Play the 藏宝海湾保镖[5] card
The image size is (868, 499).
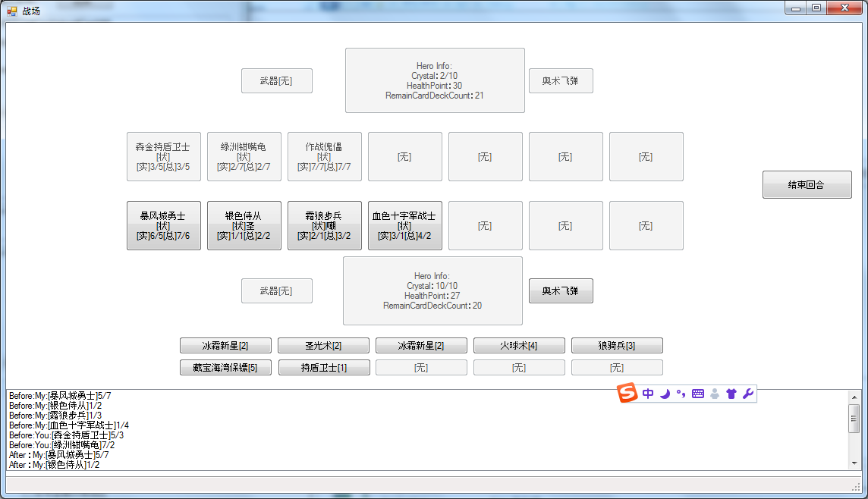225,367
